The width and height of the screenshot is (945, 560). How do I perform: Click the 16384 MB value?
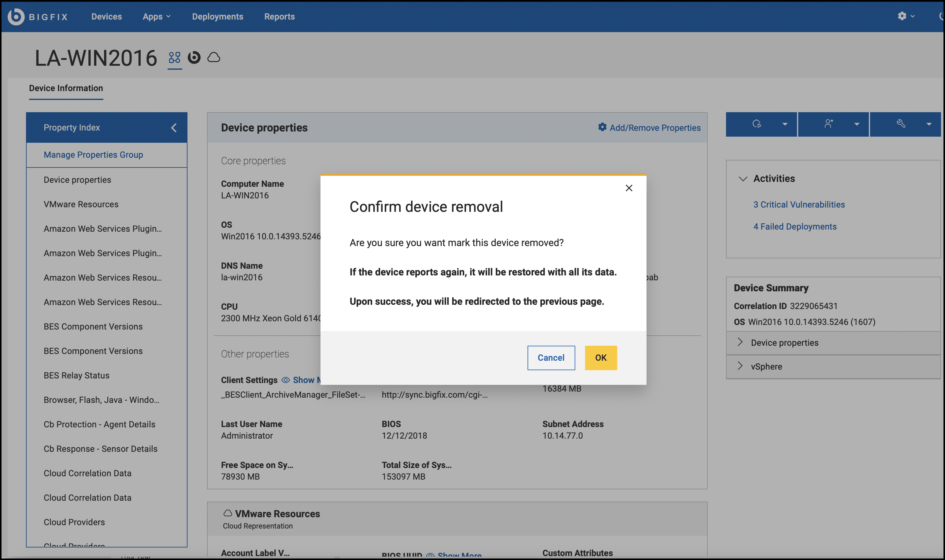(x=562, y=389)
